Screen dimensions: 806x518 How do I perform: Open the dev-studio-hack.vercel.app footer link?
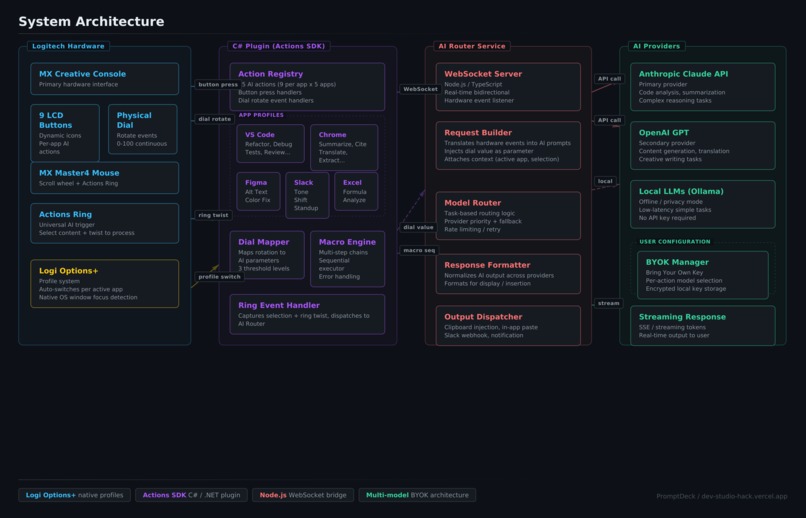744,496
